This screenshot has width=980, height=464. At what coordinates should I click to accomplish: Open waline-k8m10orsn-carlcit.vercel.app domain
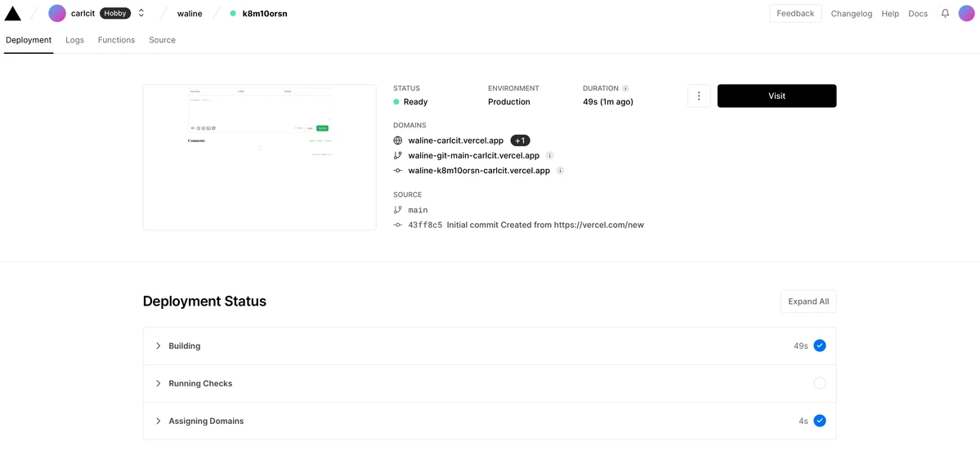pos(480,171)
